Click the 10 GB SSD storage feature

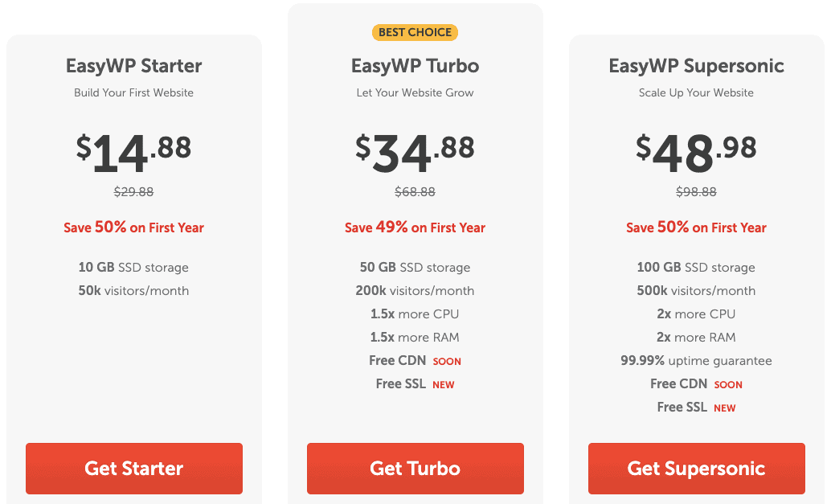point(133,267)
